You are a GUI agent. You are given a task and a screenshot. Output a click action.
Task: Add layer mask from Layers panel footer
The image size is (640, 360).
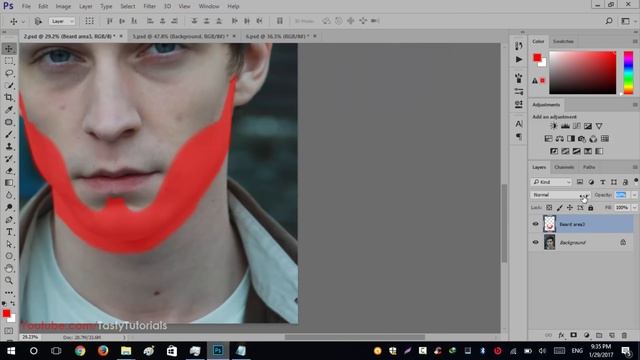(573, 335)
